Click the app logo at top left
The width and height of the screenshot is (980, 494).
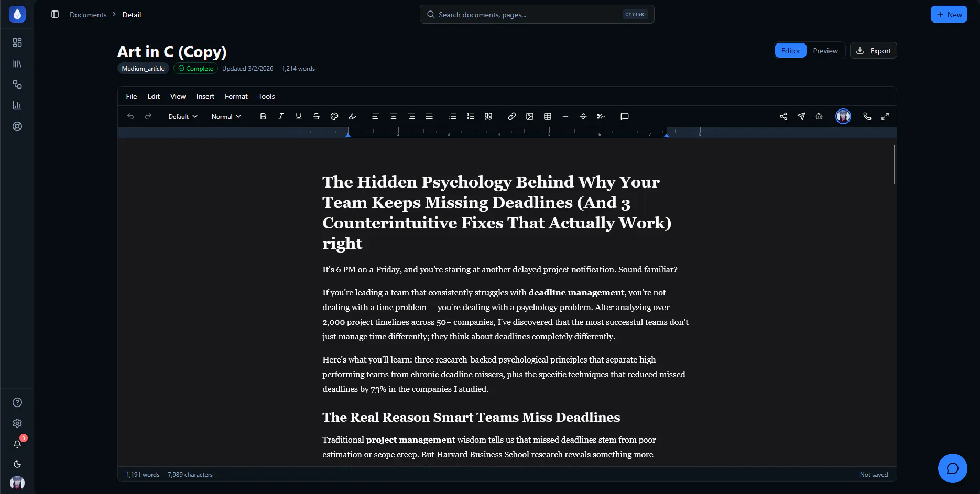point(17,14)
